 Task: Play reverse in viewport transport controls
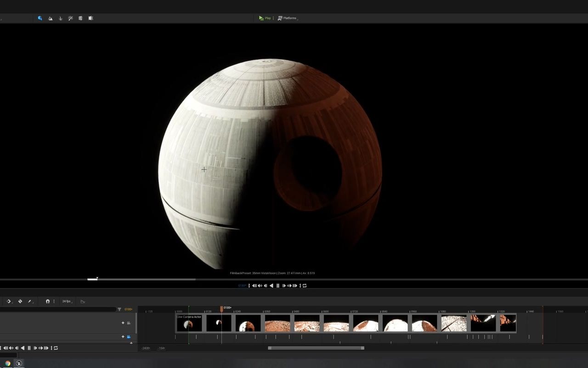pyautogui.click(x=271, y=286)
